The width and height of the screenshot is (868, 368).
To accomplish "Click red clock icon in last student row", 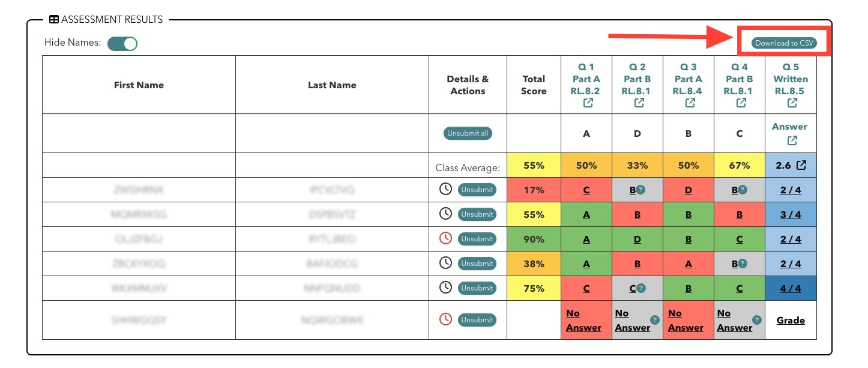I will pos(445,319).
